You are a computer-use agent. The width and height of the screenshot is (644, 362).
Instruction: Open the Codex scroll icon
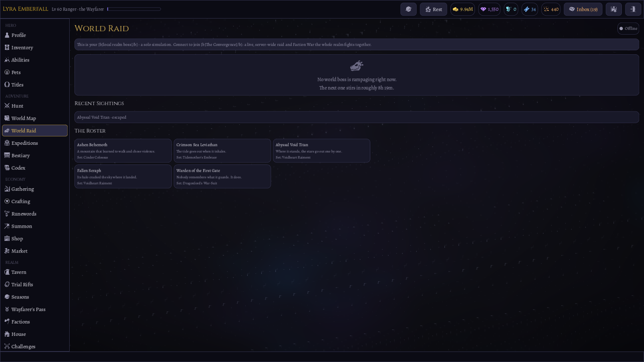7,168
